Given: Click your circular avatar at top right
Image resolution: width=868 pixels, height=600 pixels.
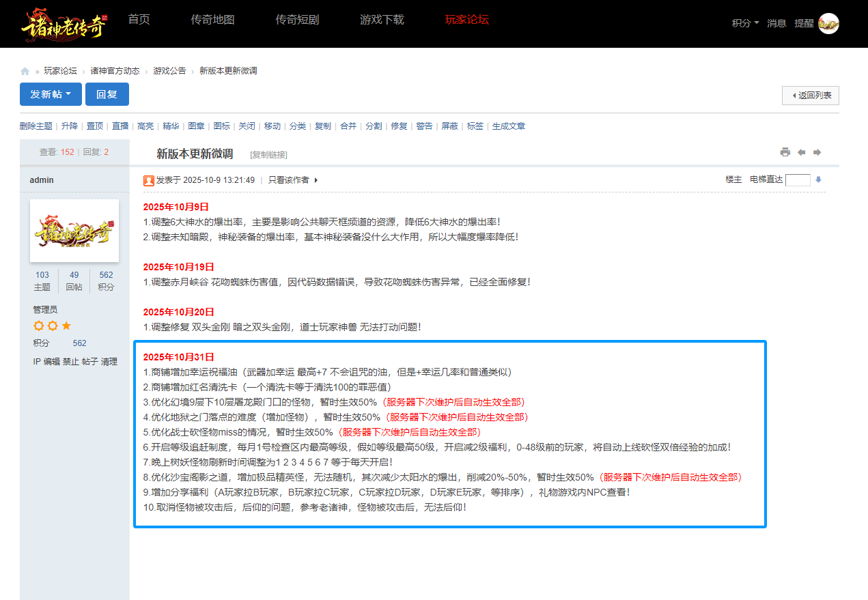Looking at the screenshot, I should [828, 23].
